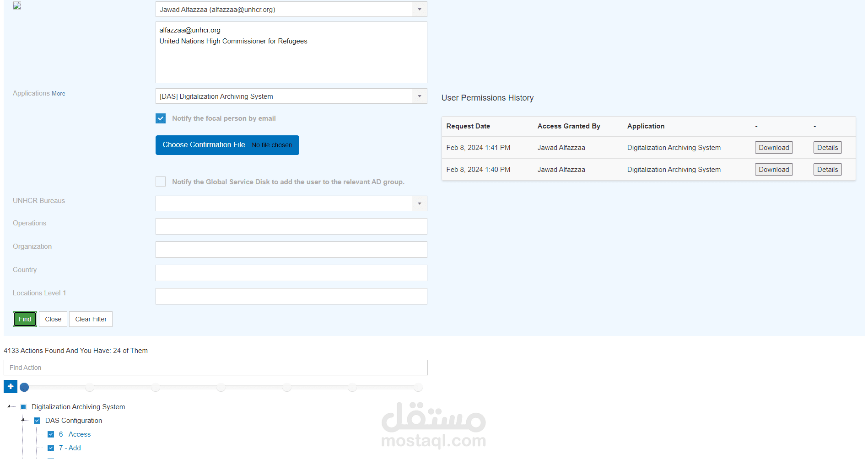The image size is (868, 459).
Task: Click the Locations Level 1 field label
Action: coord(39,293)
